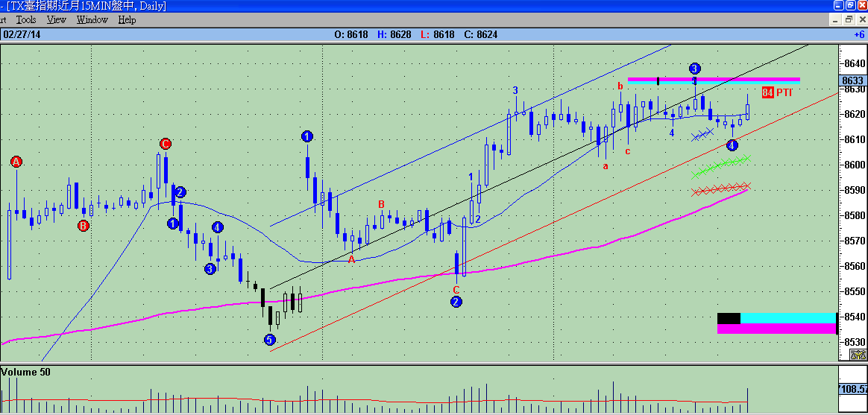Select circled 4 marker above the 8565 candle
The width and height of the screenshot is (868, 415).
pyautogui.click(x=218, y=226)
